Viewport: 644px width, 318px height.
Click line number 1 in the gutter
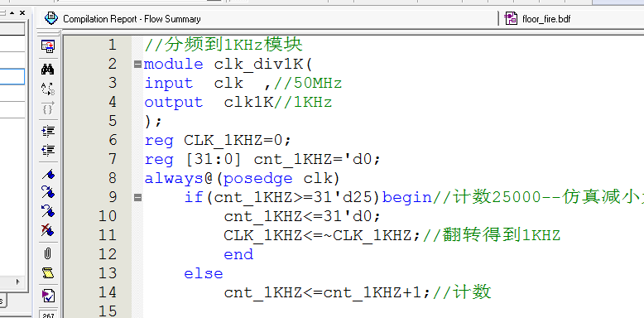pyautogui.click(x=113, y=45)
